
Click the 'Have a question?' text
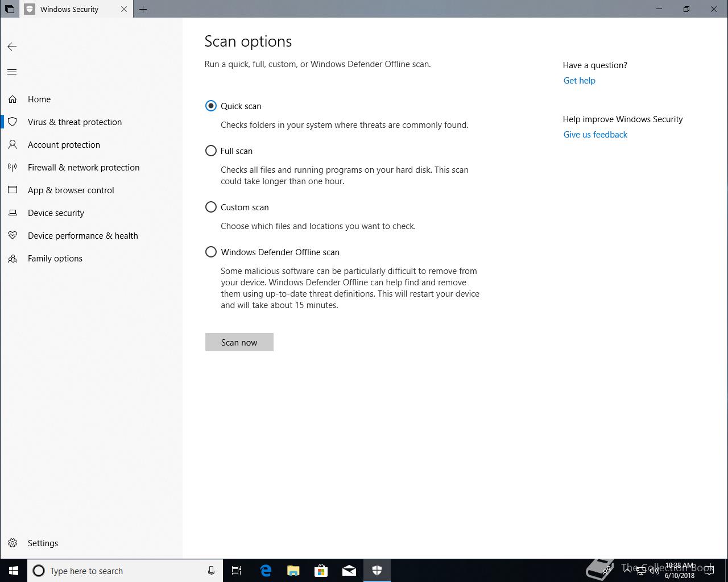tap(595, 65)
